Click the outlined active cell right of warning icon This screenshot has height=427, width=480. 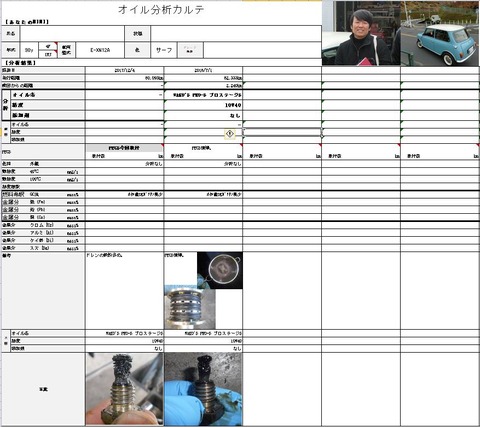282,132
